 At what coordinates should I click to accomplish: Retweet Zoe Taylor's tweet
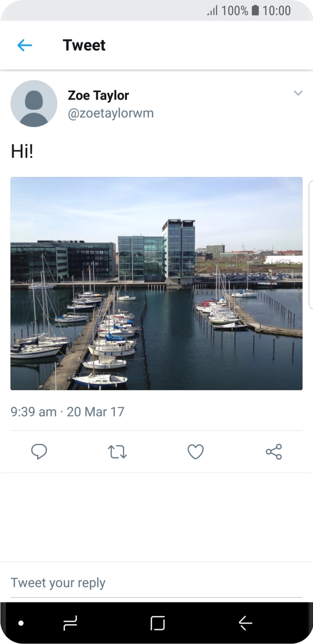tap(117, 451)
